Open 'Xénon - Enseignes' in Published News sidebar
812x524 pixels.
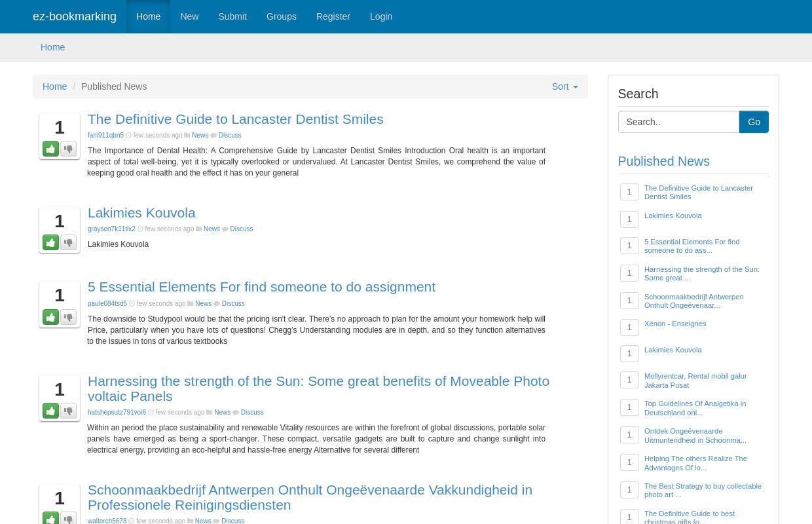(675, 324)
